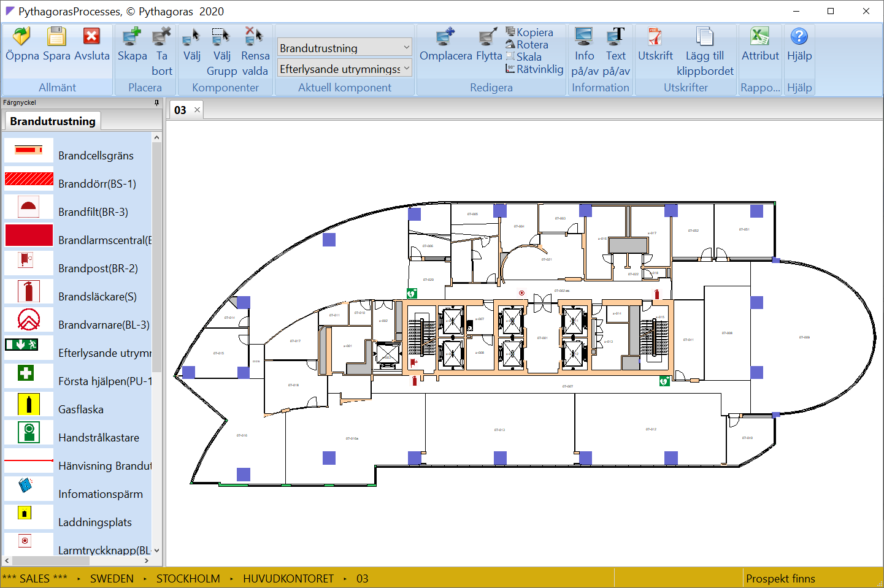Switch to the Brandutrustning tab
Image resolution: width=884 pixels, height=588 pixels.
(53, 121)
